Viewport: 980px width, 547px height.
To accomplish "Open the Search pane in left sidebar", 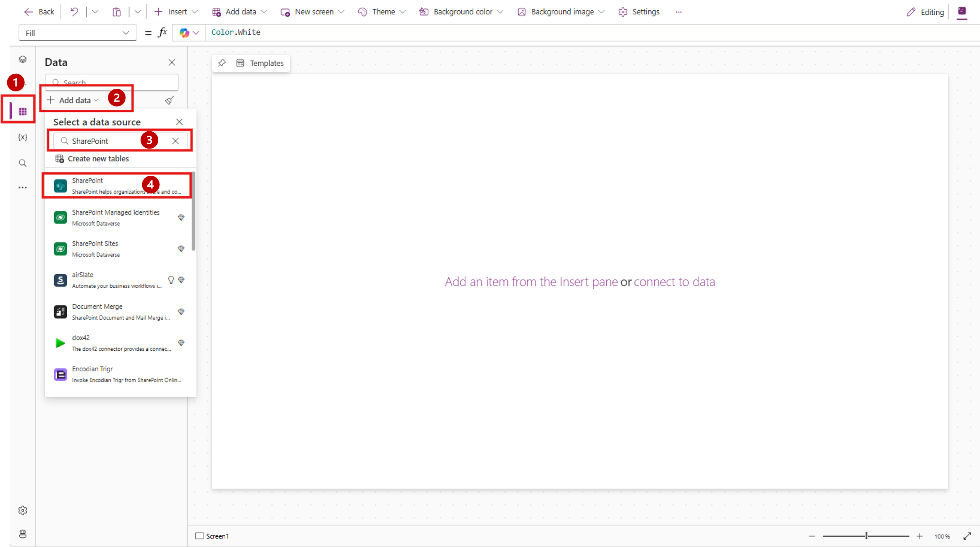I will (x=22, y=163).
